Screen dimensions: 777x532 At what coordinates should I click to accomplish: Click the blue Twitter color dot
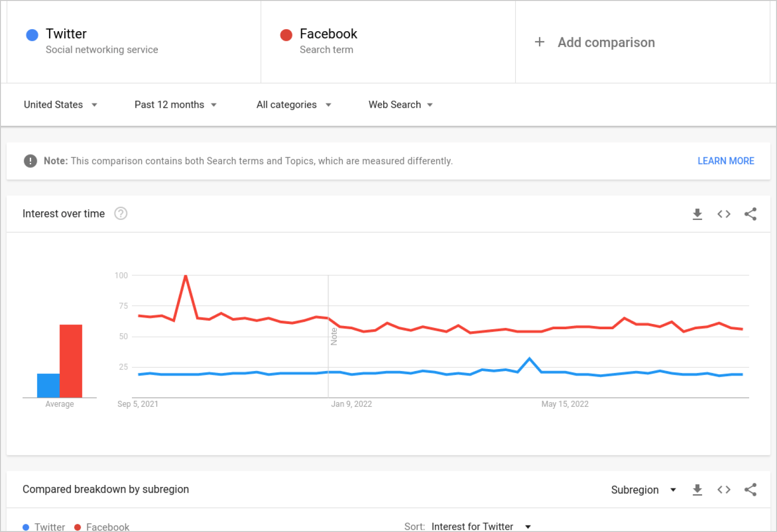(x=32, y=35)
